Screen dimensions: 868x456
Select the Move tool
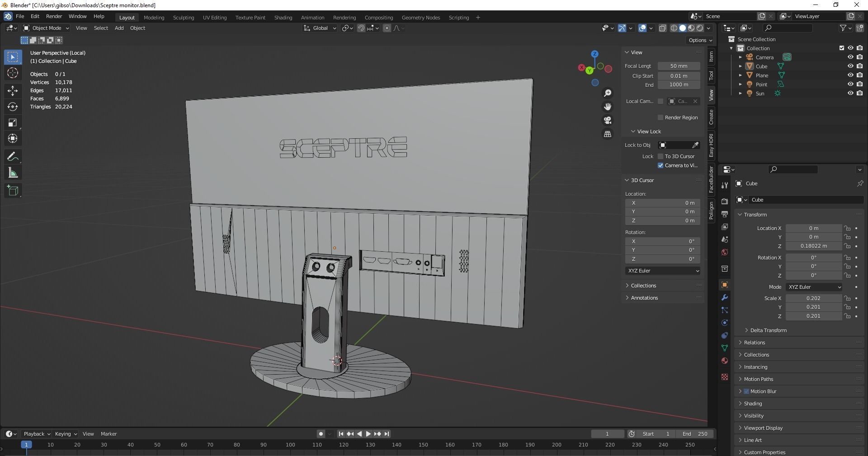point(13,90)
